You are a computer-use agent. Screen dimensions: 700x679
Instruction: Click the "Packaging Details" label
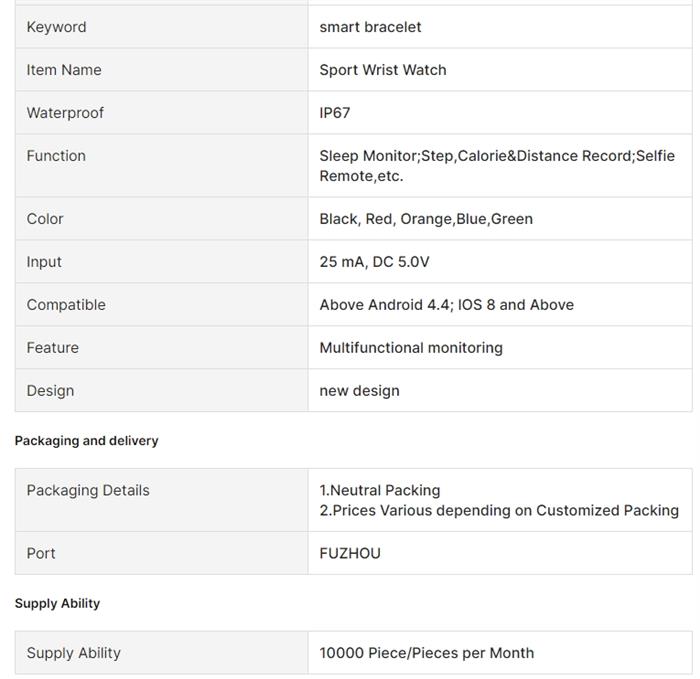click(88, 491)
